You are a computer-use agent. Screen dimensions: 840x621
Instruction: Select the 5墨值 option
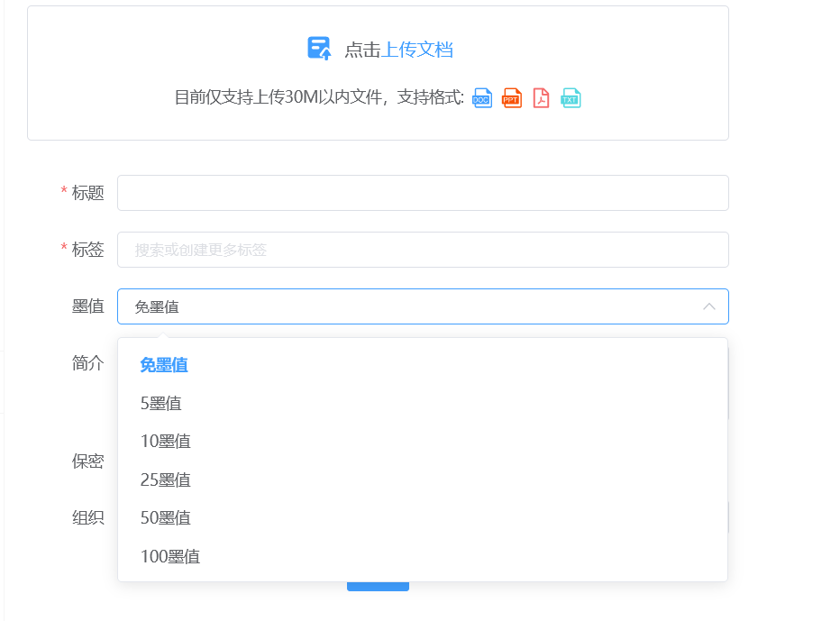click(x=423, y=403)
